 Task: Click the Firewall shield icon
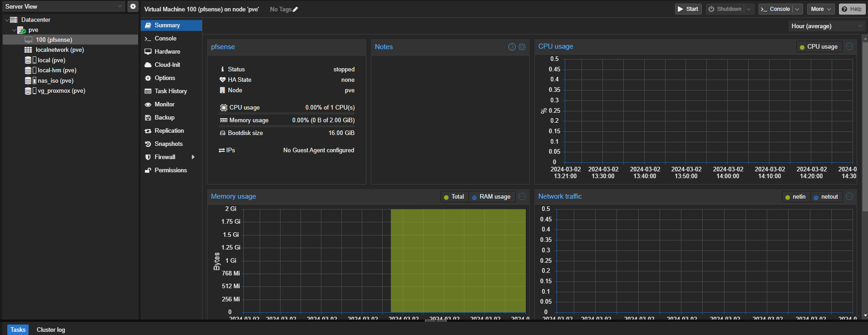point(148,157)
